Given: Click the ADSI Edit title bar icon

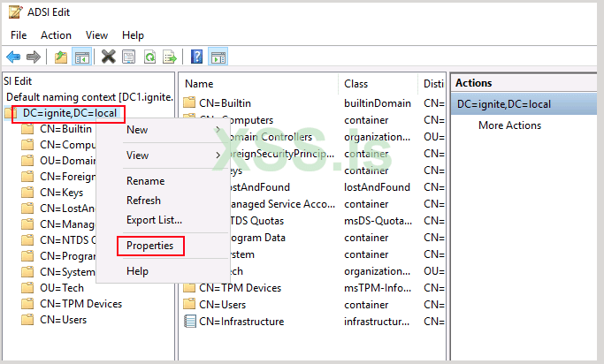Looking at the screenshot, I should point(15,12).
